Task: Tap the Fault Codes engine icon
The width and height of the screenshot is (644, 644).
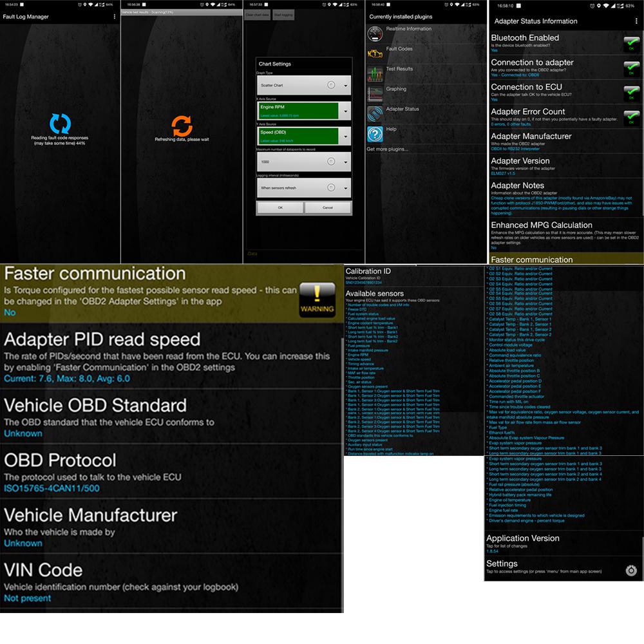Action: pos(375,53)
